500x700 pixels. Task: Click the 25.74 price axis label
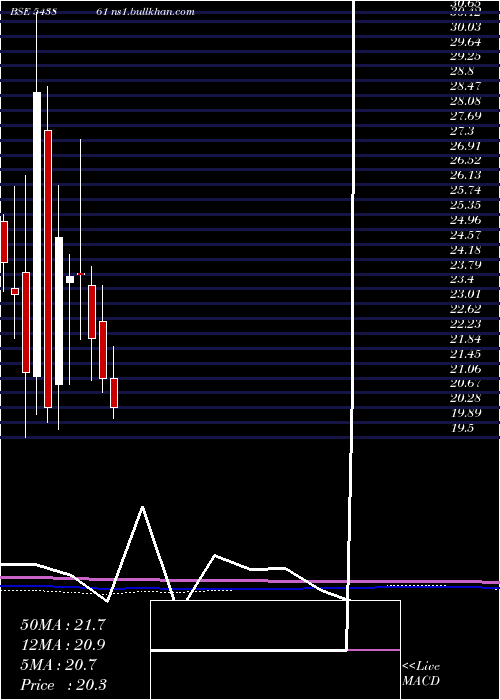click(x=466, y=190)
